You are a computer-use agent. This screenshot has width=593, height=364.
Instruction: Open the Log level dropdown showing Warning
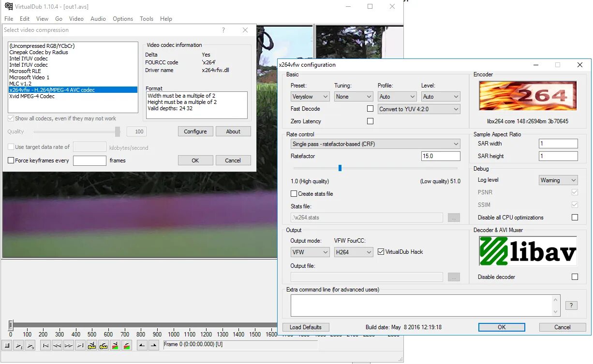558,180
